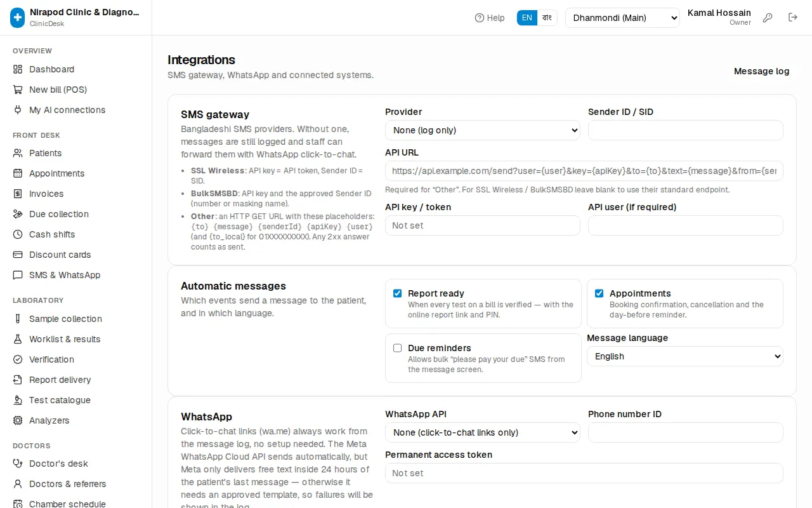Click the ClinicDesk plus logo icon
This screenshot has height=508, width=812.
[x=18, y=18]
